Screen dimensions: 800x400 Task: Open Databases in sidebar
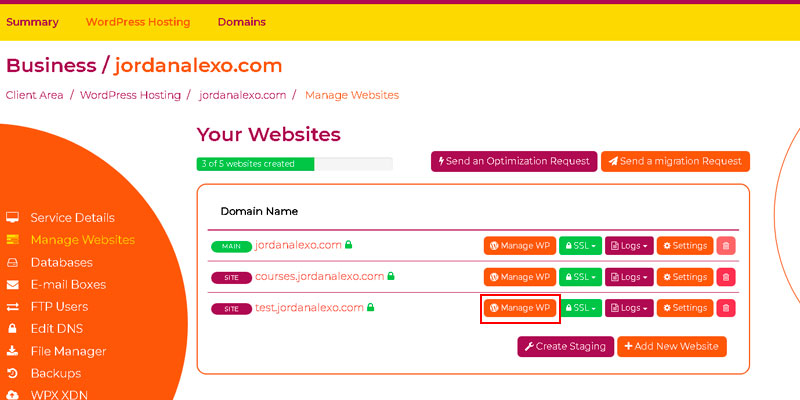tap(62, 262)
